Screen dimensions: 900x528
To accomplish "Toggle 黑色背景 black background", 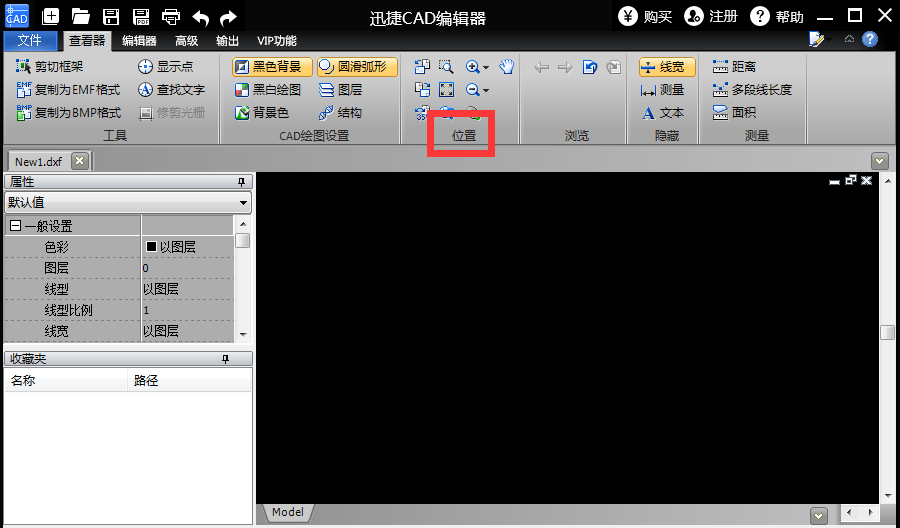I will (x=272, y=67).
